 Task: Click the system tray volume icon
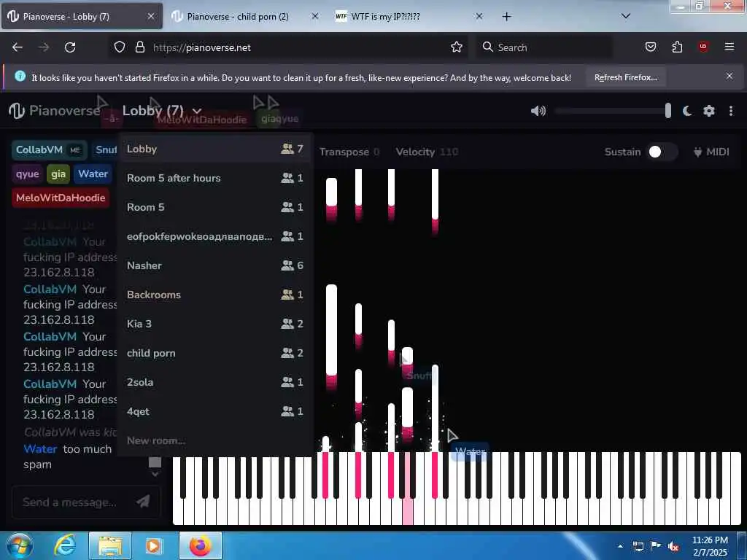pyautogui.click(x=673, y=546)
